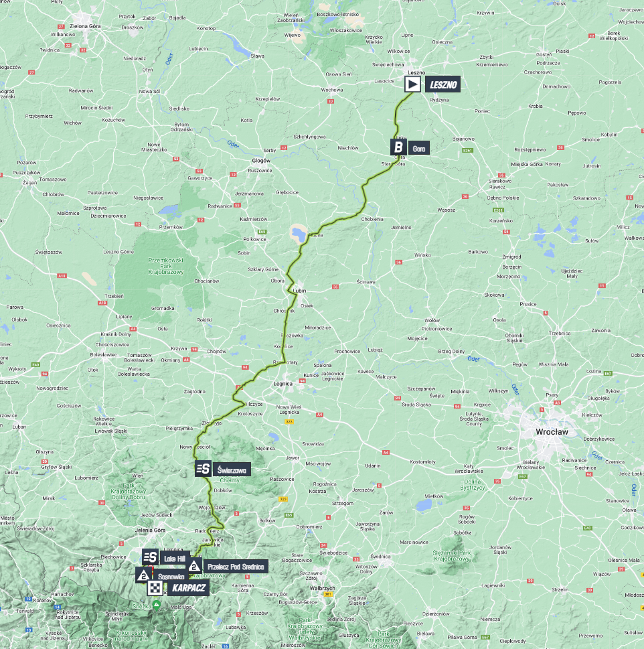This screenshot has width=644, height=649.
Task: Click the Lake Hill sprint label
Action: point(175,559)
